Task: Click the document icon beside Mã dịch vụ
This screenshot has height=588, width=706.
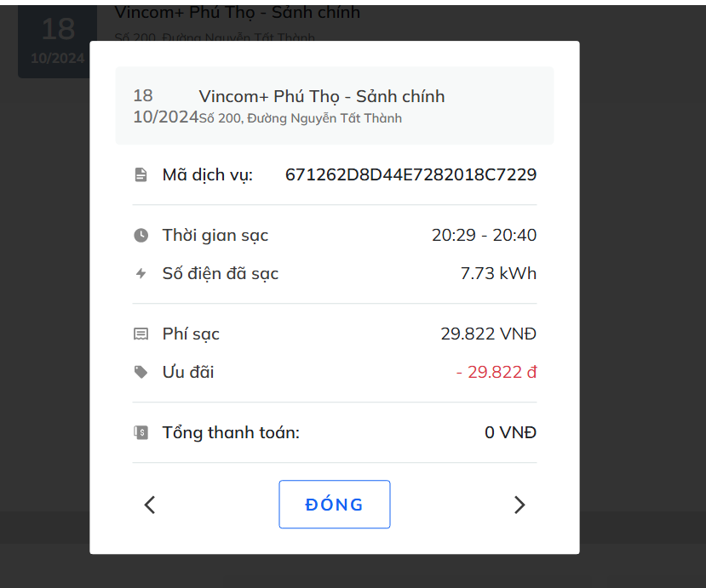Action: [141, 175]
